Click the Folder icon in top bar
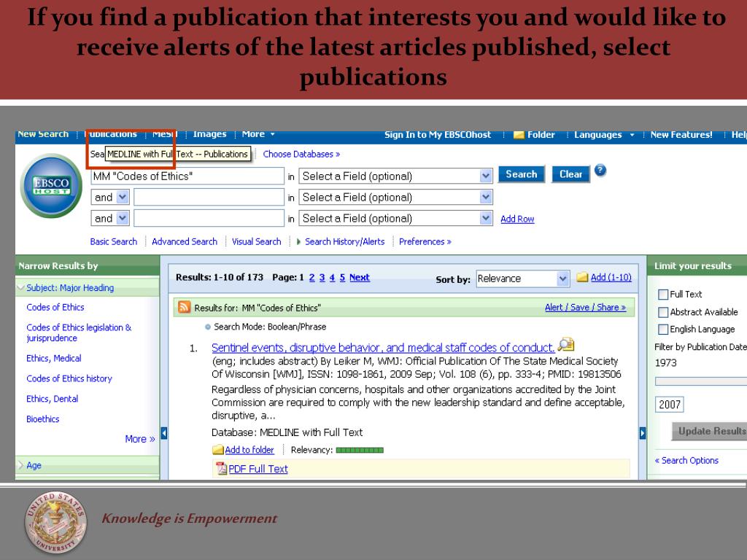This screenshot has width=747, height=560. tap(519, 135)
